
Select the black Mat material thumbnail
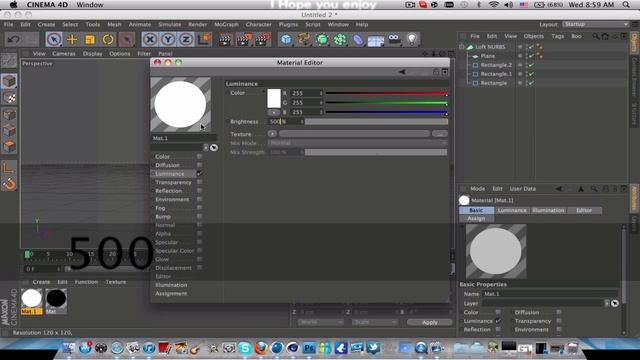(56, 299)
